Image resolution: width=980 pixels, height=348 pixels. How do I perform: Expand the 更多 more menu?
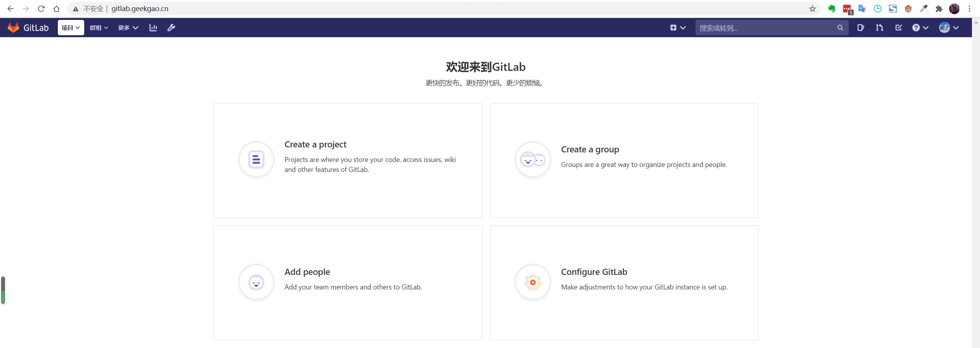point(128,28)
